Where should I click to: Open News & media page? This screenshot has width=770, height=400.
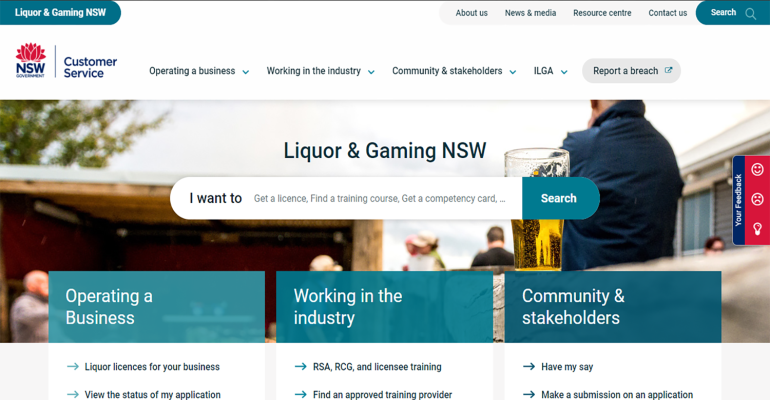pos(530,13)
